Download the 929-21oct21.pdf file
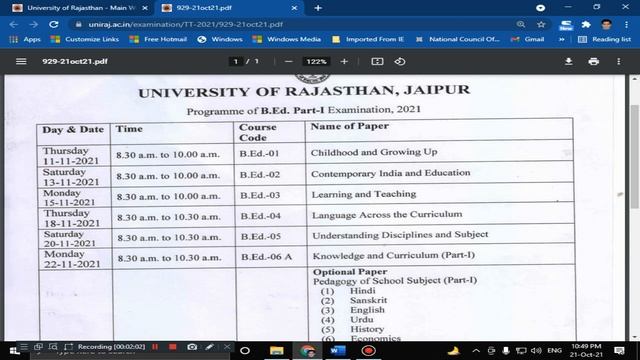640x360 pixels. [568, 62]
